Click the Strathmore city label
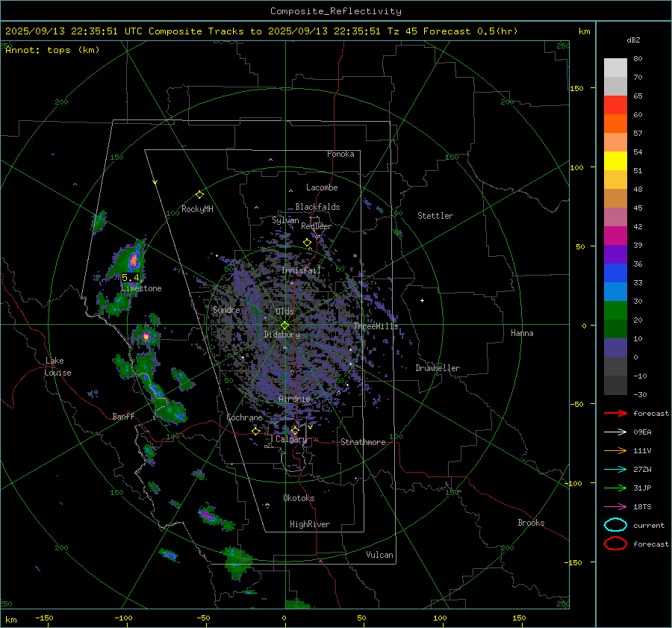The image size is (672, 628). click(x=363, y=442)
